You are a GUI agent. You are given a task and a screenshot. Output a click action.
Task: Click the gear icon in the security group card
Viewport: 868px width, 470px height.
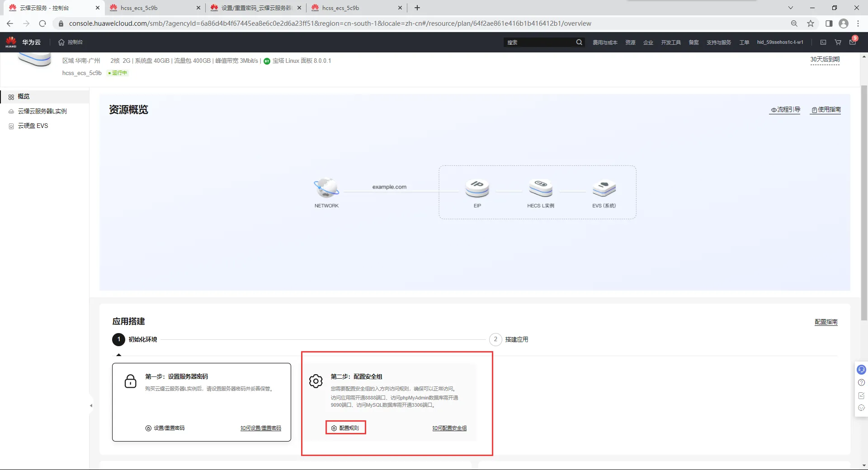(316, 381)
